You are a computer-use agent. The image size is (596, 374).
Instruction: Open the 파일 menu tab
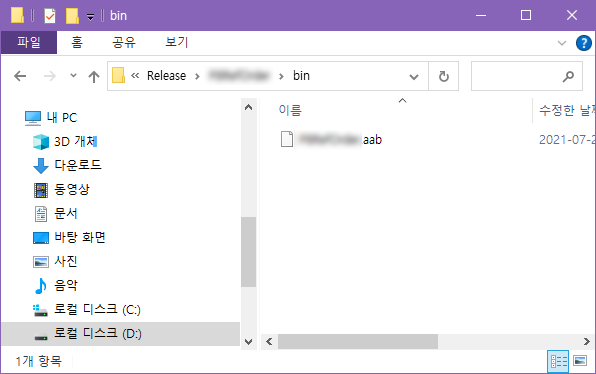[29, 42]
